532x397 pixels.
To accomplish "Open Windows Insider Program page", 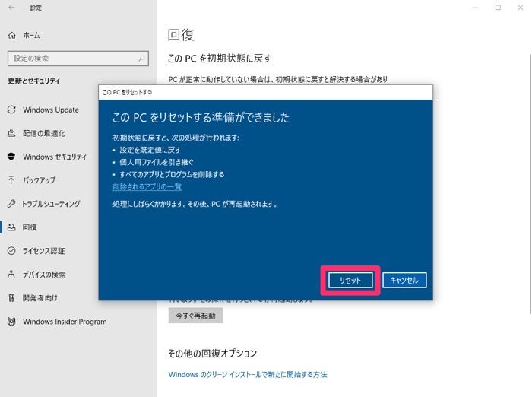I will pyautogui.click(x=65, y=321).
